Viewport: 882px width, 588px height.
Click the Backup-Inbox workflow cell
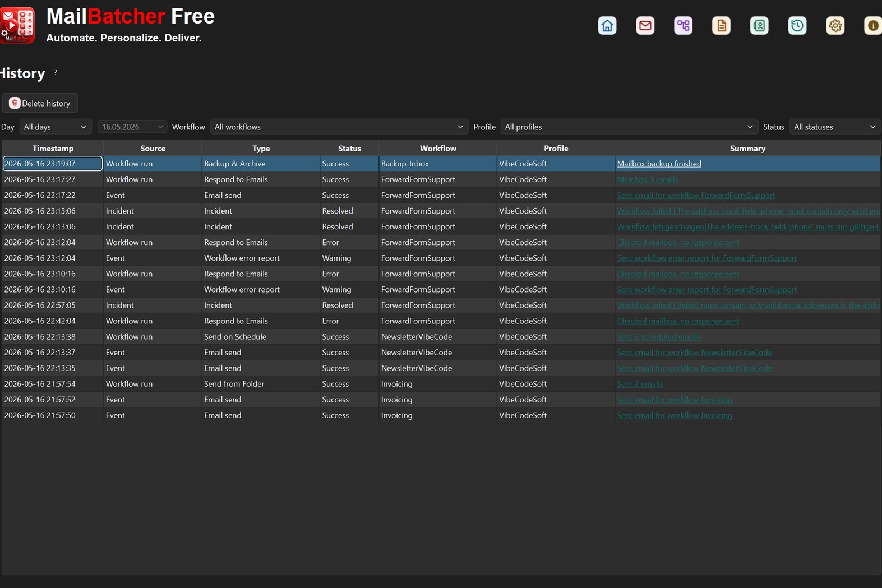pyautogui.click(x=438, y=164)
